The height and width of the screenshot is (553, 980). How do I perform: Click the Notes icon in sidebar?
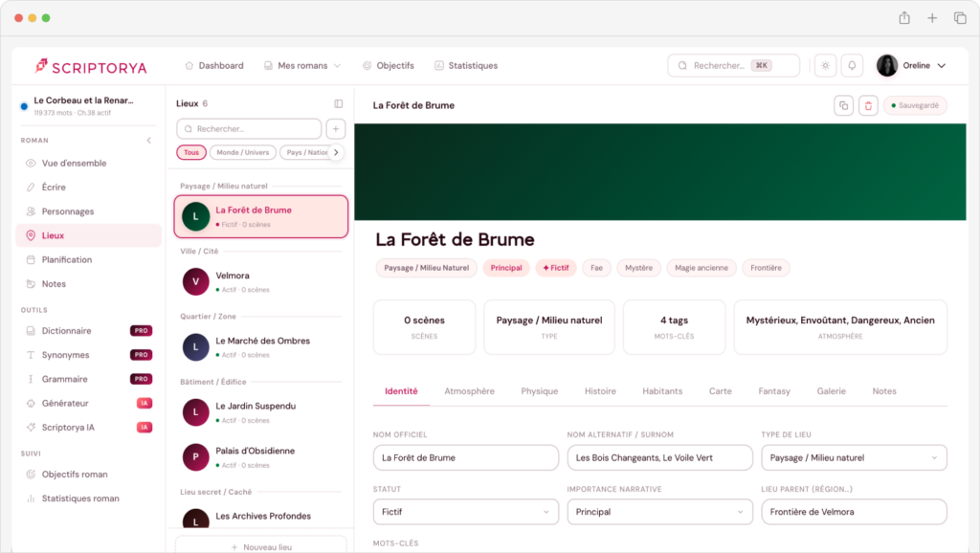click(x=31, y=284)
